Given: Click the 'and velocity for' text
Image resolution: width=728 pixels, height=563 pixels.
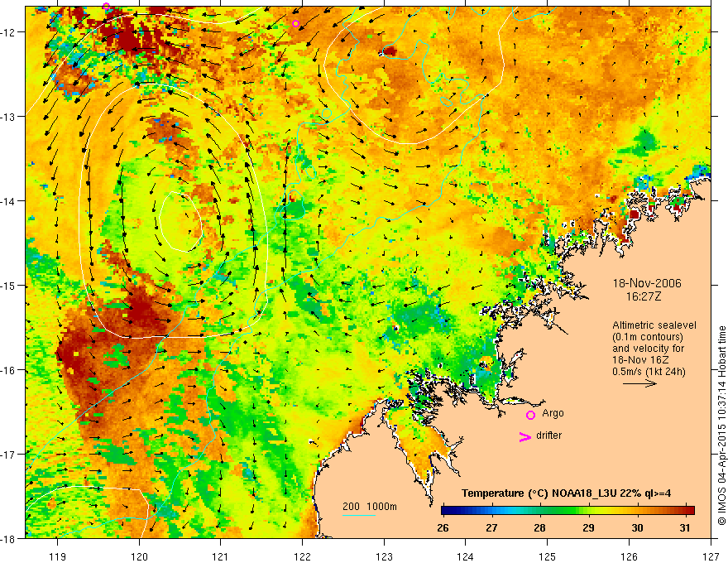Looking at the screenshot, I should pyautogui.click(x=648, y=349).
